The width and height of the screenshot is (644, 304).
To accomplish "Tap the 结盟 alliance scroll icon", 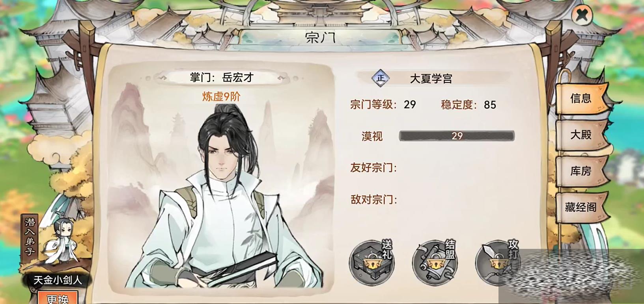I will 435,262.
